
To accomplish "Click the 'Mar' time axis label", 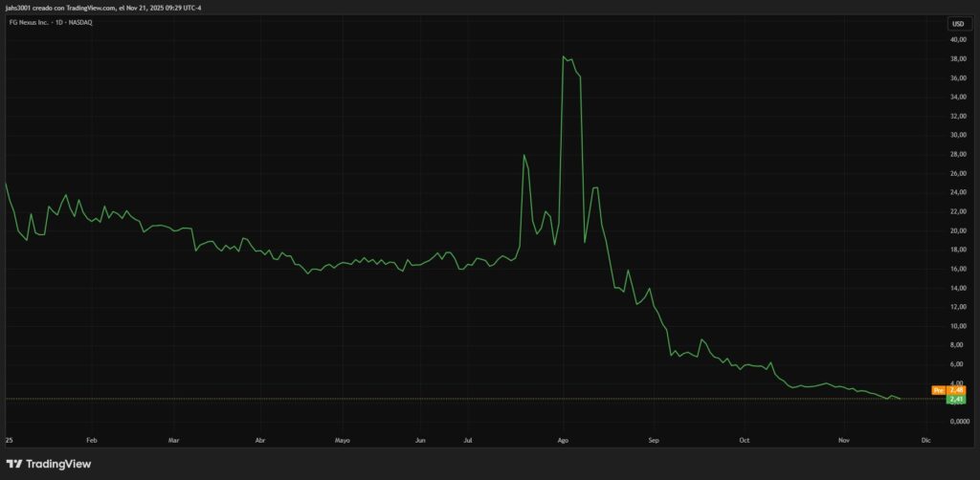I will (x=174, y=440).
